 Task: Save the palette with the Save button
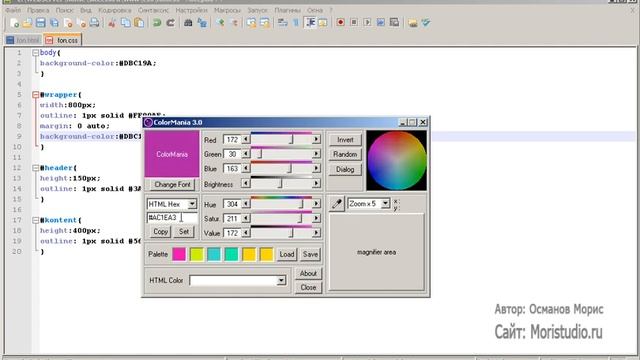click(x=310, y=254)
